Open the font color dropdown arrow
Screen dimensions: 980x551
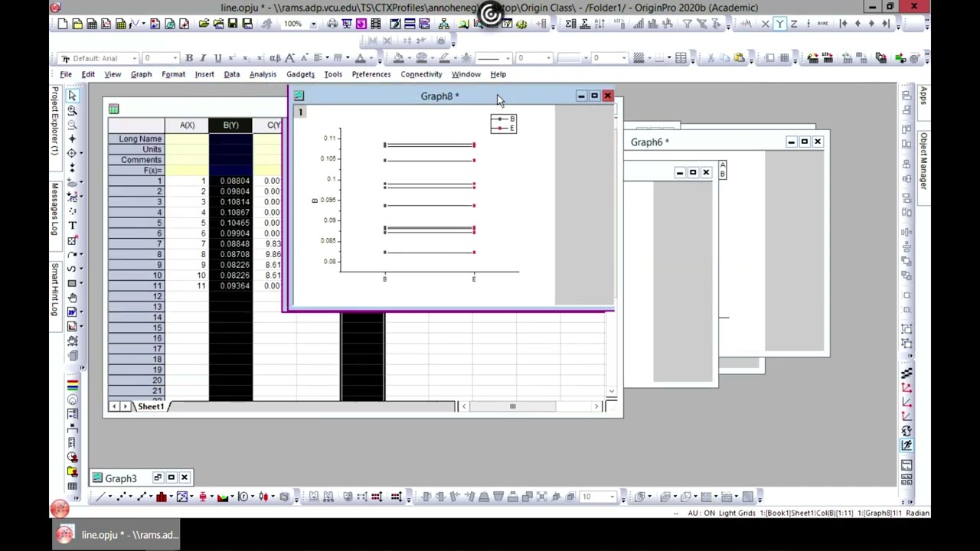pyautogui.click(x=371, y=58)
